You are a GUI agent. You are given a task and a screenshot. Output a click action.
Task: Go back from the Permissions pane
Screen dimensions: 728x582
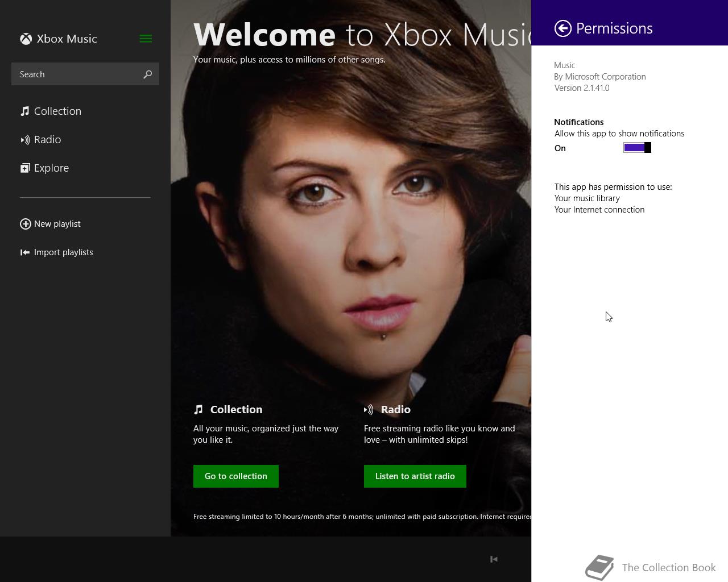(x=563, y=28)
